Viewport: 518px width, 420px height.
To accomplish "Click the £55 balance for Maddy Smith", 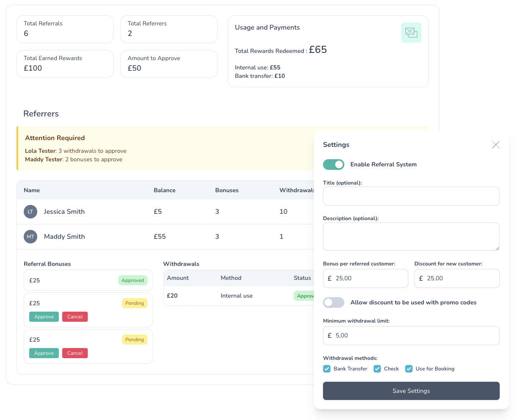I will (x=160, y=237).
